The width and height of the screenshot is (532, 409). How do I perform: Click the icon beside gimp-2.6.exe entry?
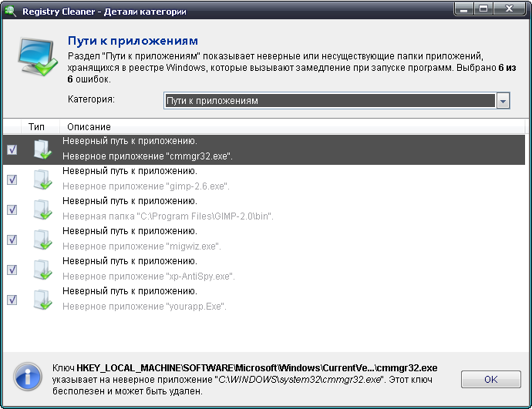point(42,179)
